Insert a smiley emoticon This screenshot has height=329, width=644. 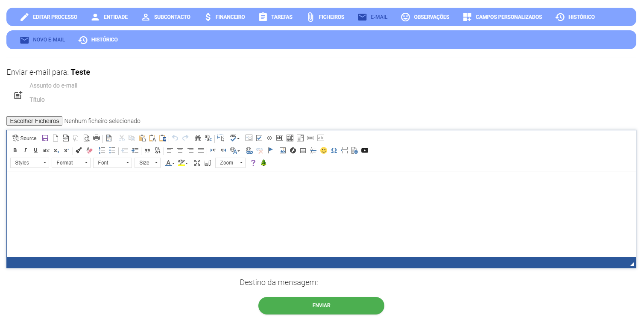tap(324, 150)
